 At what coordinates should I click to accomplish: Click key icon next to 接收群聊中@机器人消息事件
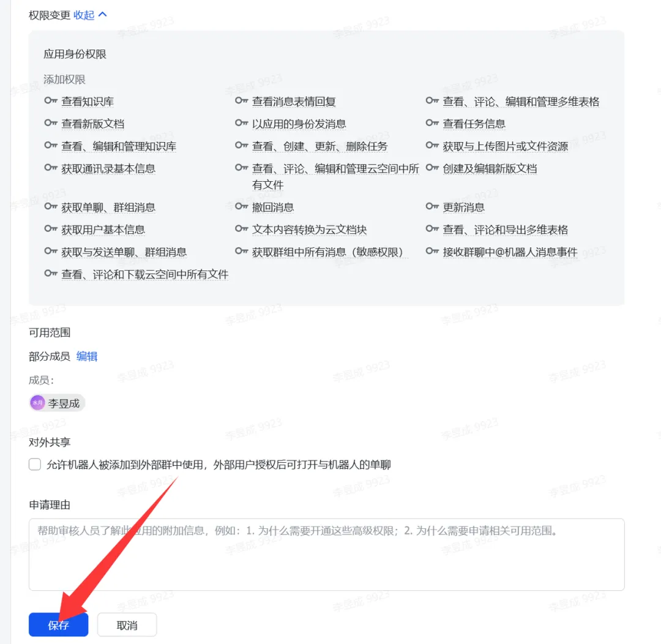point(432,252)
